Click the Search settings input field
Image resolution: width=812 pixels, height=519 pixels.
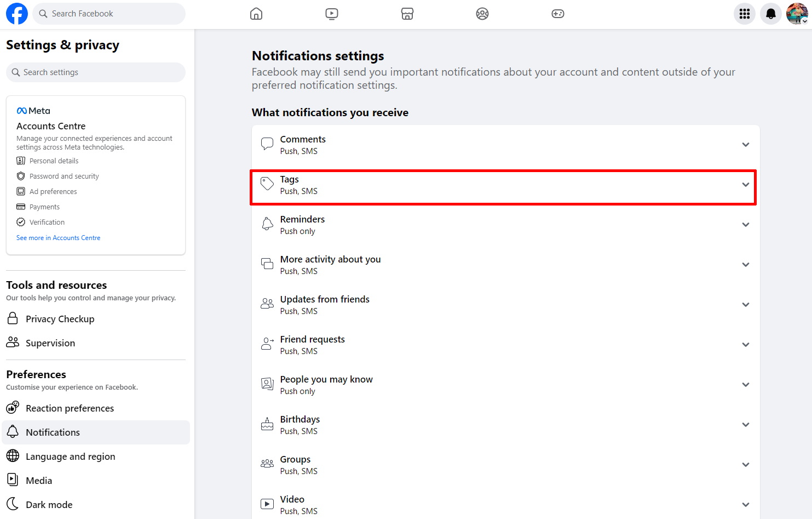(96, 72)
